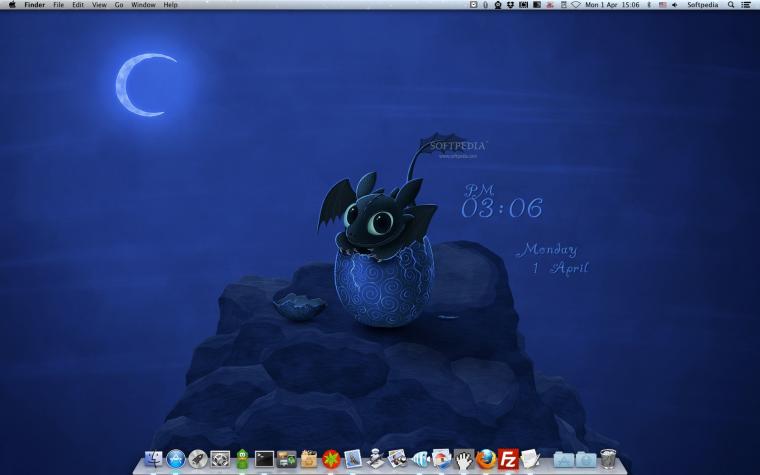Image resolution: width=760 pixels, height=475 pixels.
Task: Open the Apple menu
Action: tap(12, 5)
